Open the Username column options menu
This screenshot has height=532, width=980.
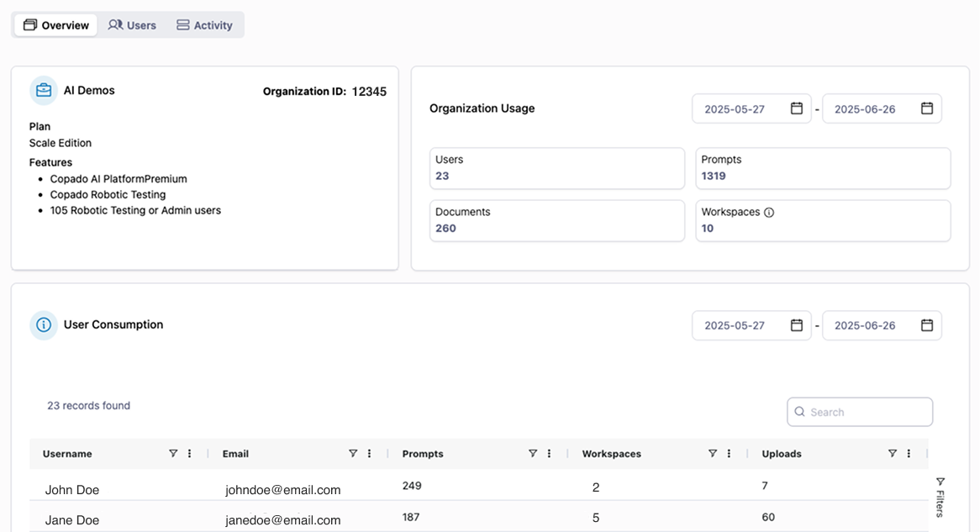(190, 454)
